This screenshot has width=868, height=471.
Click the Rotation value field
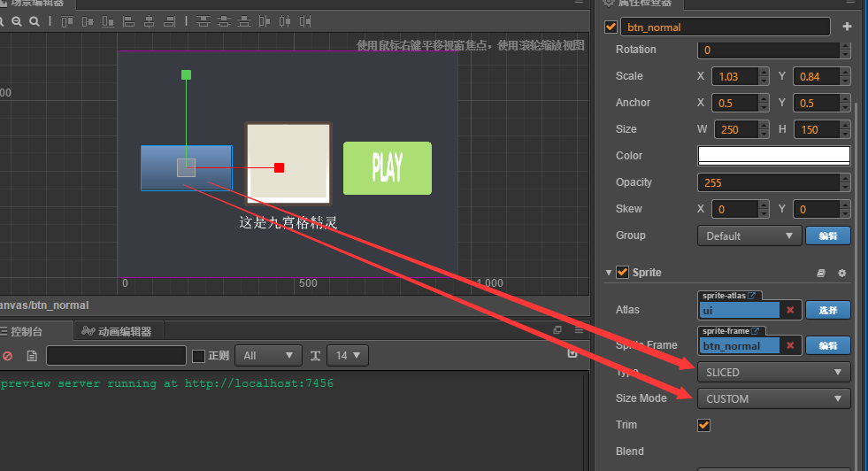pyautogui.click(x=768, y=50)
